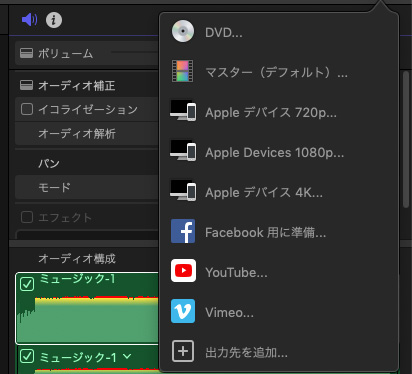Image resolution: width=412 pixels, height=374 pixels.
Task: Click the マスター filmstrip icon
Action: [182, 71]
